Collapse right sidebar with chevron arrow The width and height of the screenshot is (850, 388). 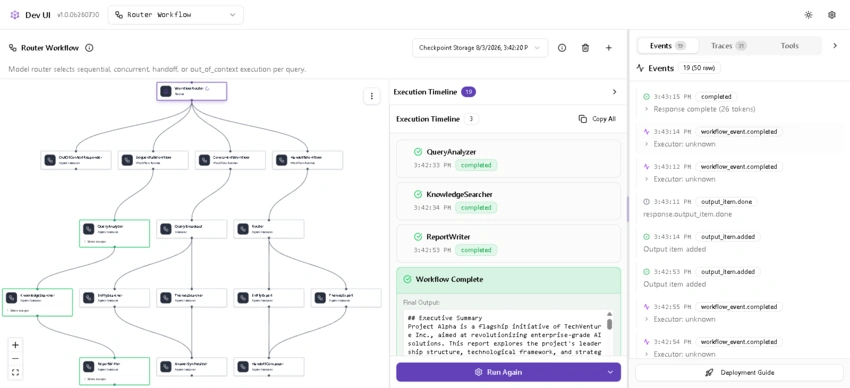click(835, 46)
